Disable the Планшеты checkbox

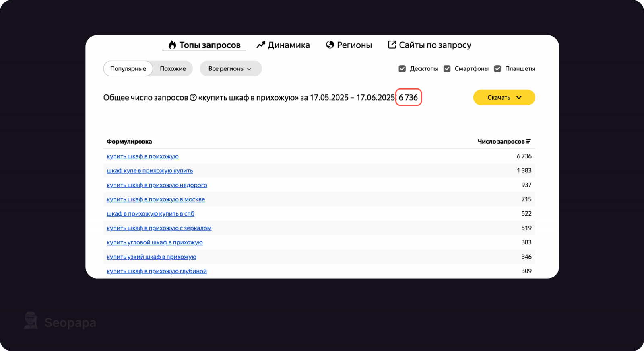(x=497, y=69)
